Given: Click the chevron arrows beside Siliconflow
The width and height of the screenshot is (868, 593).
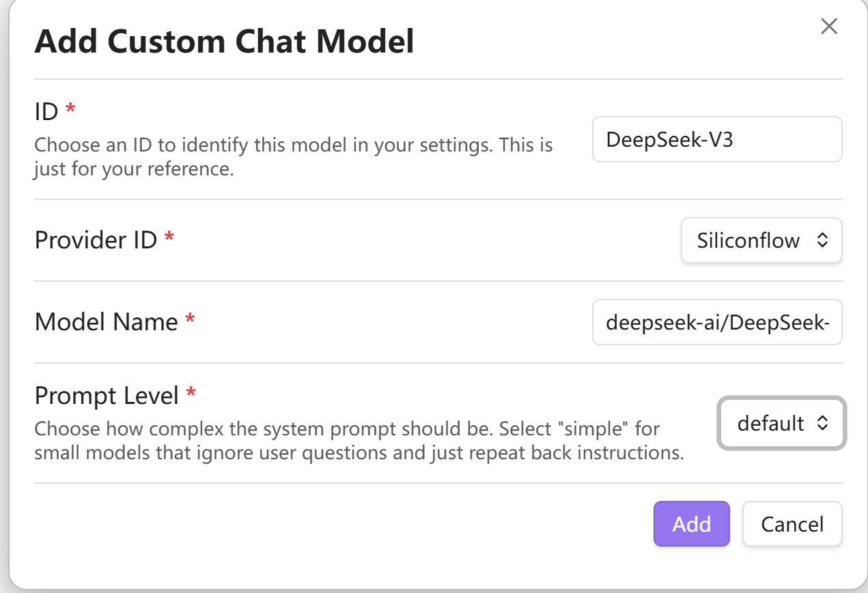Looking at the screenshot, I should point(822,240).
